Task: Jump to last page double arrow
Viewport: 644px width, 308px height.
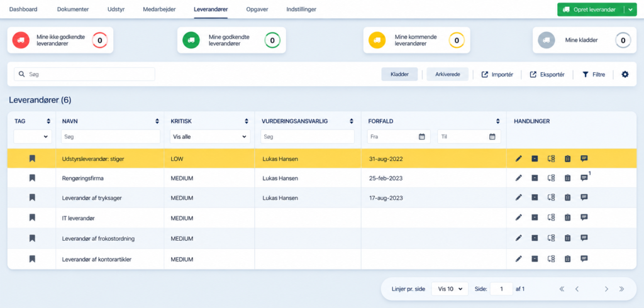Action: point(621,289)
